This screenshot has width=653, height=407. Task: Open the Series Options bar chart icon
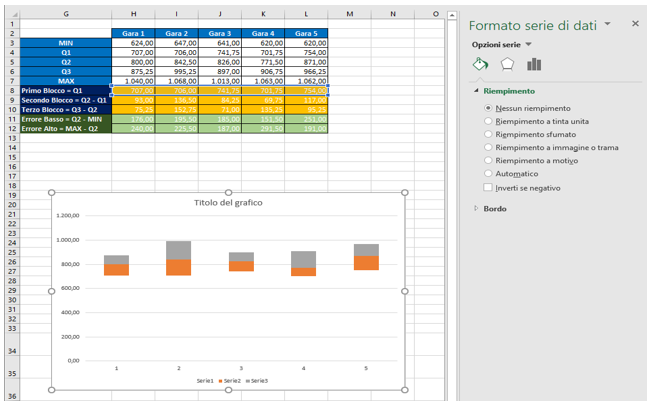534,64
